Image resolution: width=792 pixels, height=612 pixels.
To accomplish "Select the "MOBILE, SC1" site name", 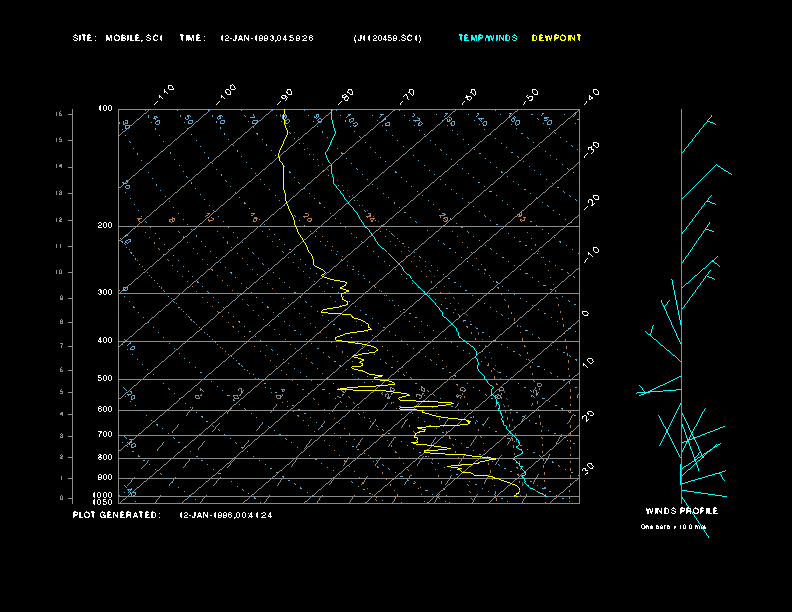I will pyautogui.click(x=134, y=38).
